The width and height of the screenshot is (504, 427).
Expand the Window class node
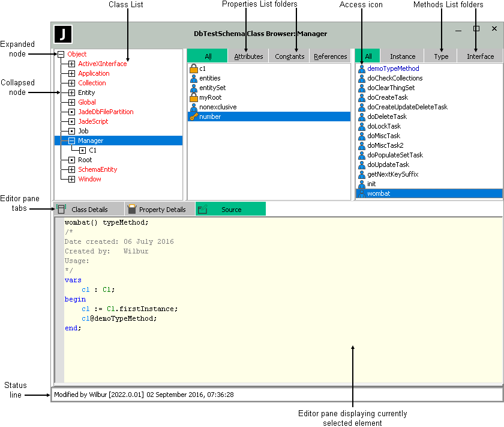point(71,179)
